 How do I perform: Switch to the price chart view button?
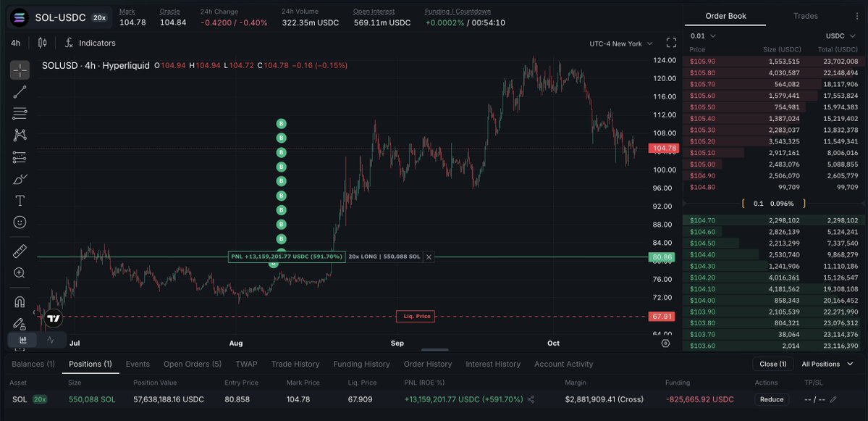click(22, 340)
